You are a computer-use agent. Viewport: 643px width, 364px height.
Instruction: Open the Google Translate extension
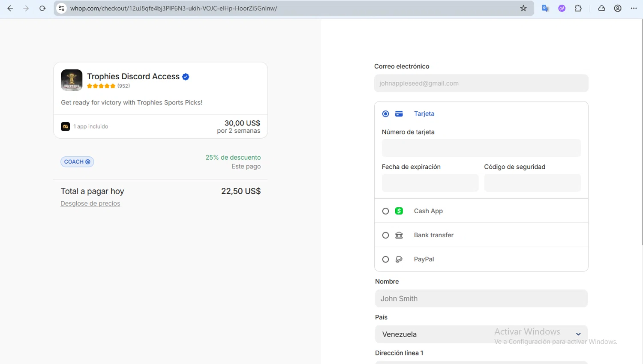546,8
